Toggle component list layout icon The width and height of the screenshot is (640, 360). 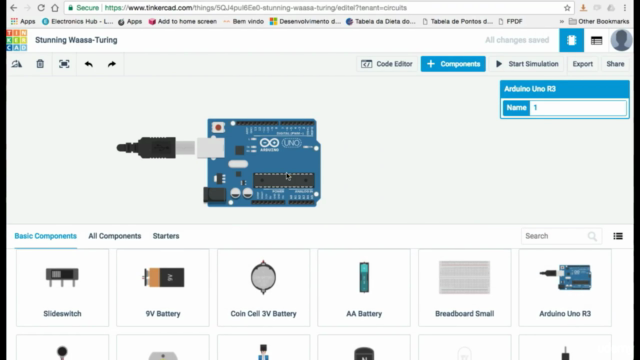point(618,236)
